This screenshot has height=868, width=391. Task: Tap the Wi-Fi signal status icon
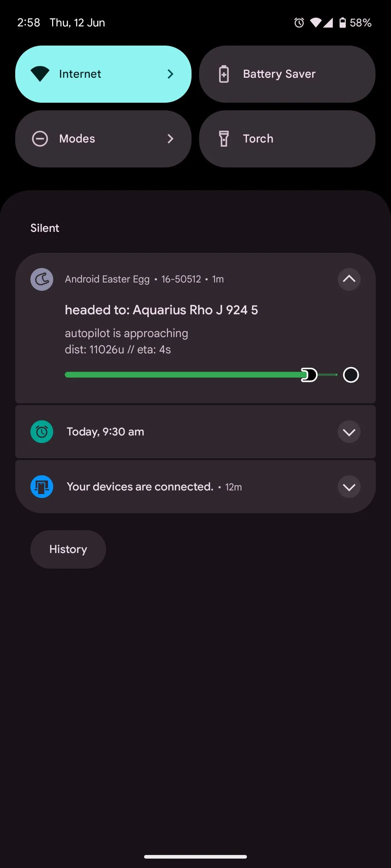point(316,23)
